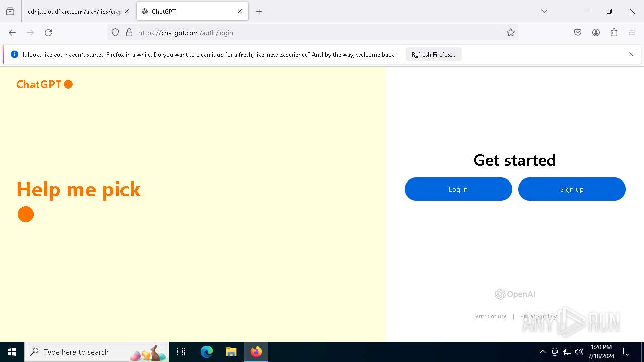Close the cdnjs.cloudflare.com tab

click(x=127, y=11)
